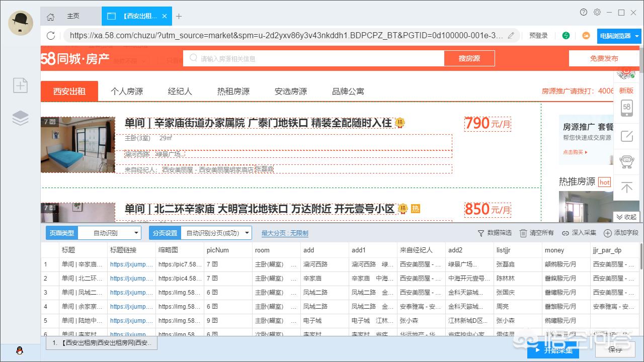
Task: Click the page refresh icon
Action: click(x=50, y=36)
